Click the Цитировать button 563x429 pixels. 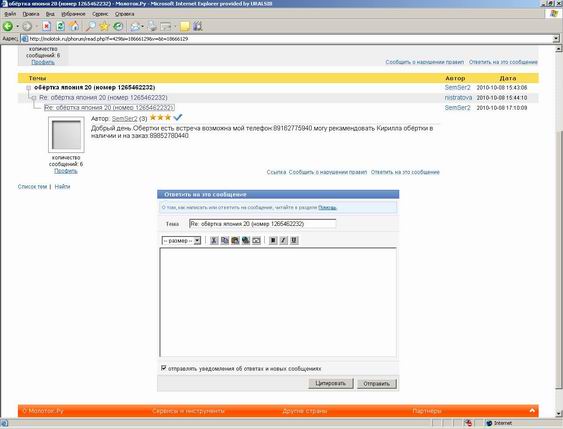pos(330,383)
